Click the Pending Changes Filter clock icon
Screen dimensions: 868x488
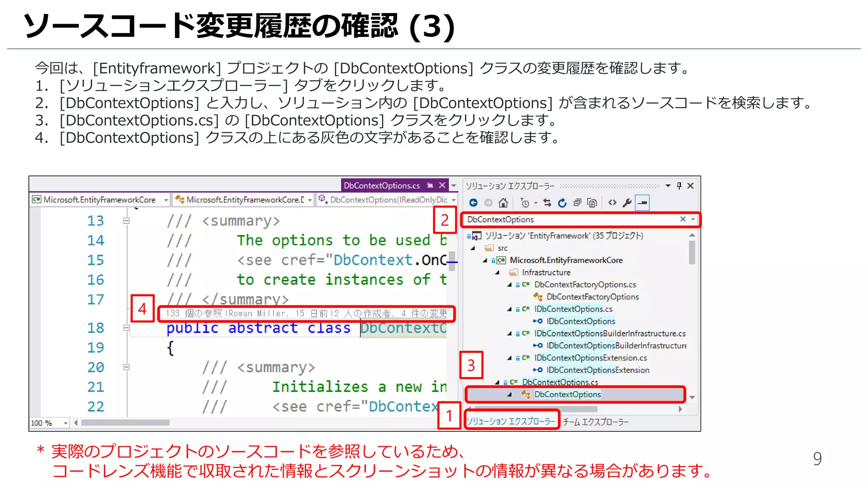click(525, 203)
